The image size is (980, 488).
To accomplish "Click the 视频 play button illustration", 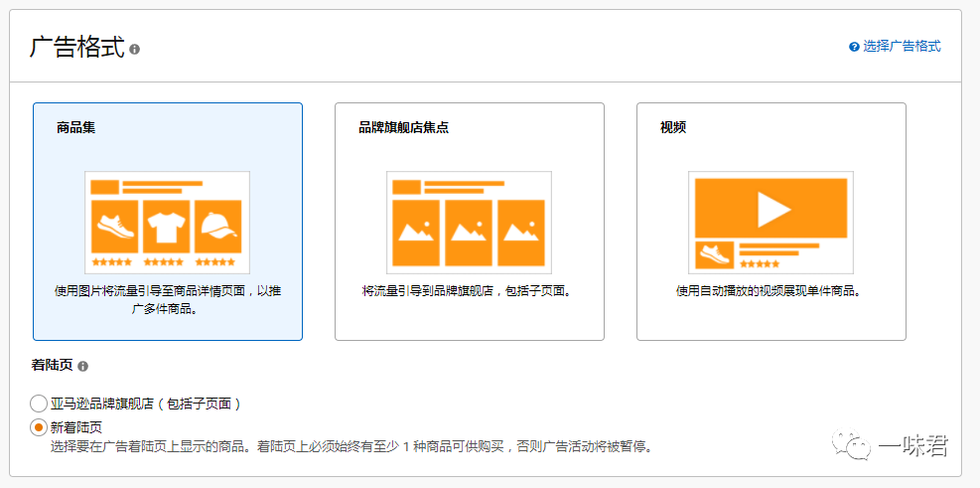I will click(x=770, y=223).
